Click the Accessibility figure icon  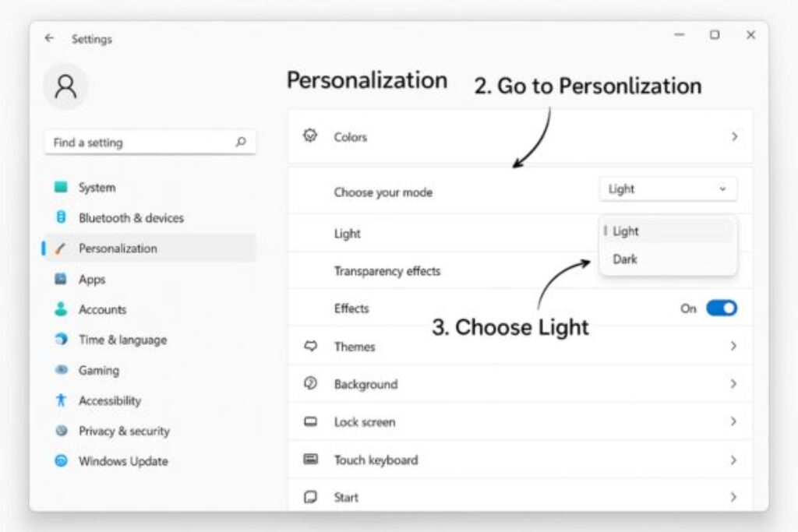click(61, 400)
